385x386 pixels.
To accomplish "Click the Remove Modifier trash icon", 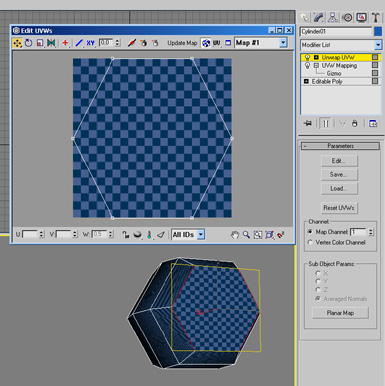I will coord(355,124).
